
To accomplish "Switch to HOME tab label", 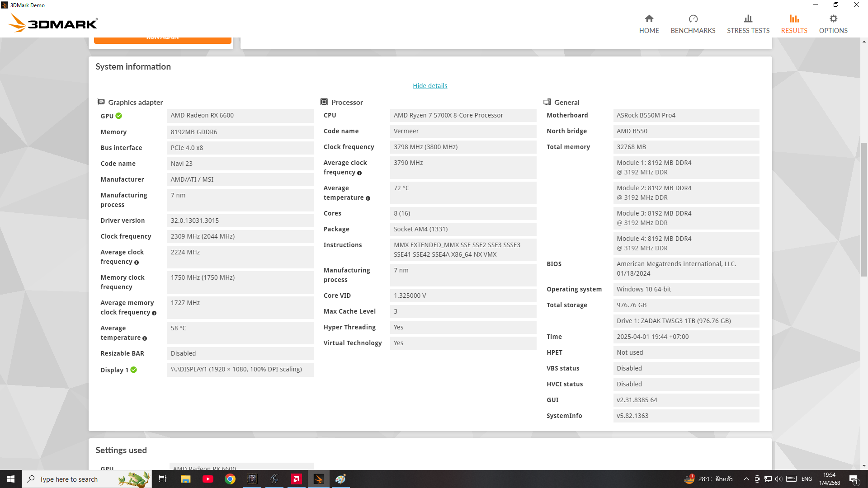I will click(x=649, y=31).
